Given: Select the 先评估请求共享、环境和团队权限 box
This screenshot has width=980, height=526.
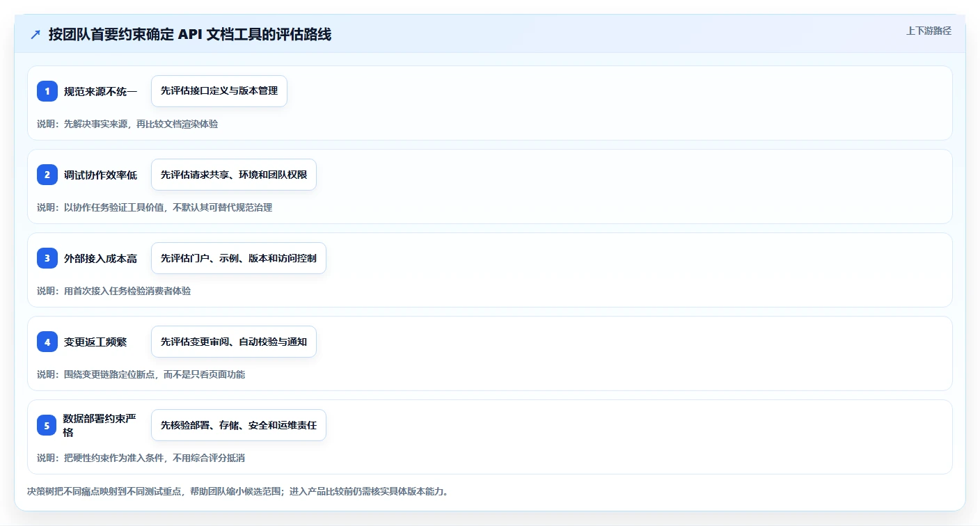Looking at the screenshot, I should [234, 175].
